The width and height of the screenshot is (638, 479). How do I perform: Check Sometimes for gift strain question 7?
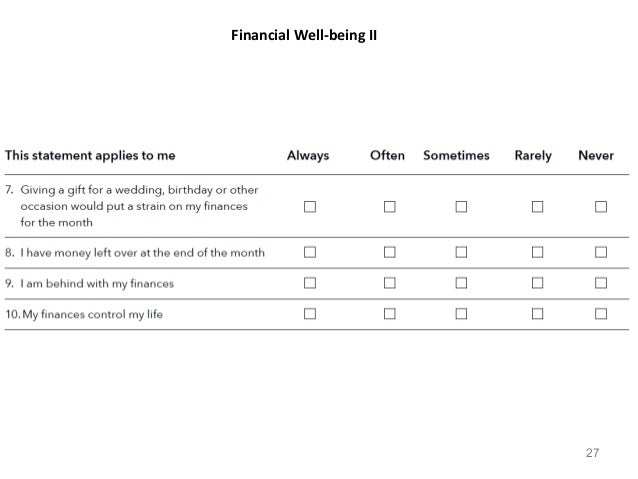pyautogui.click(x=461, y=207)
